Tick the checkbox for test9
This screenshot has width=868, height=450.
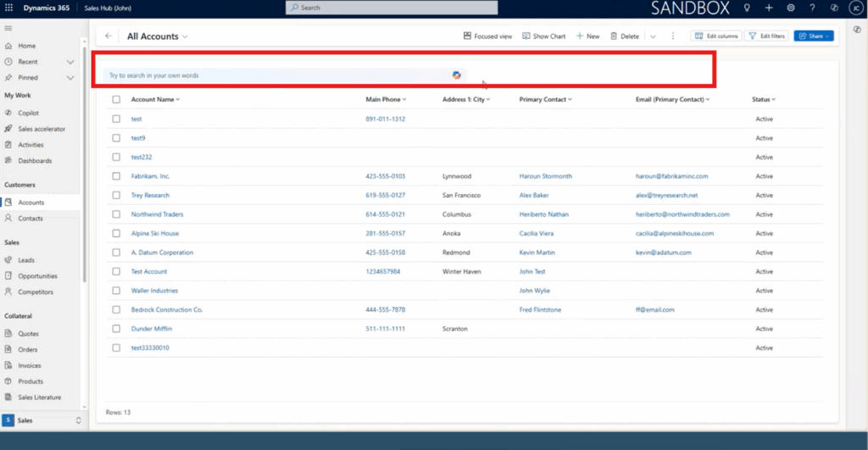[x=116, y=138]
